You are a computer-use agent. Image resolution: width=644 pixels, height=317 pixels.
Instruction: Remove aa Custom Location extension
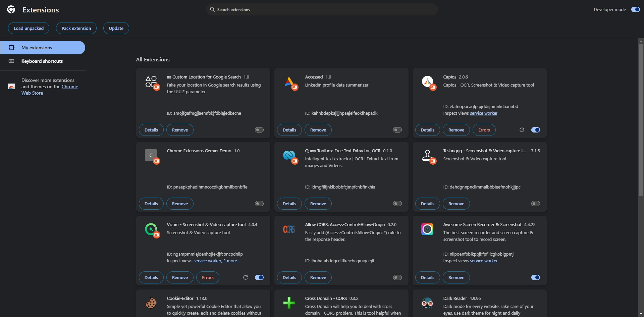click(180, 130)
